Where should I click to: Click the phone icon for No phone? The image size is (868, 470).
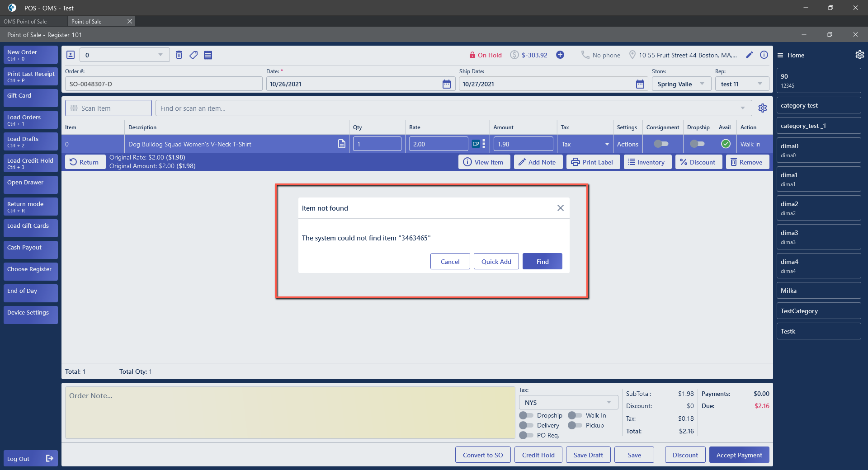click(585, 55)
